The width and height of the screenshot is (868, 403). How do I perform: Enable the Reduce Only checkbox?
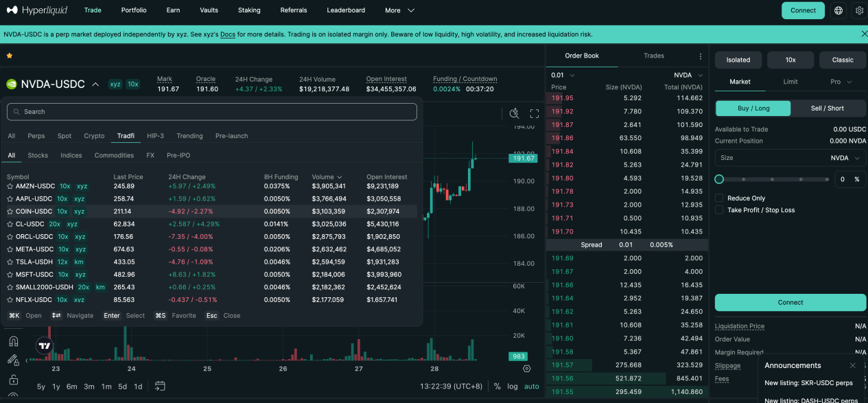(719, 198)
